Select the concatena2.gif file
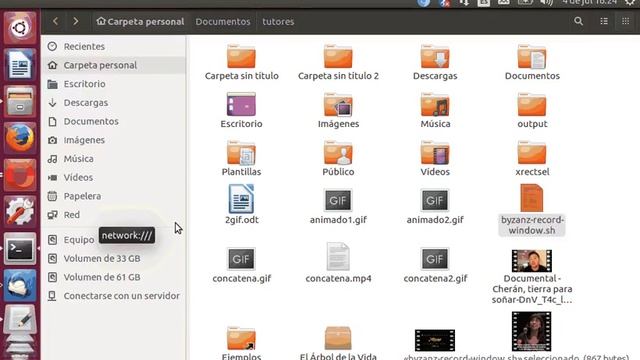This screenshot has height=360, width=640. click(435, 265)
